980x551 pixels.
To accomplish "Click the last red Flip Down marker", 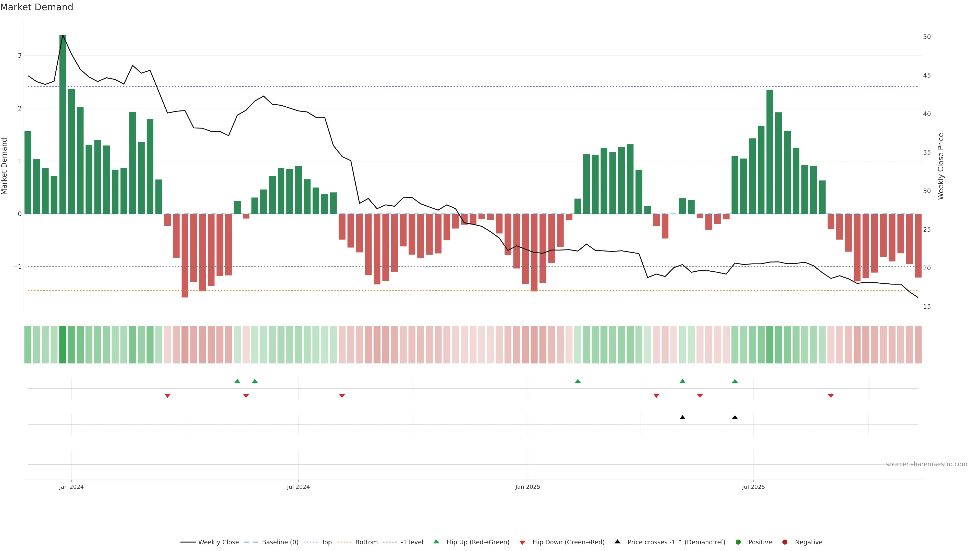I will (831, 396).
